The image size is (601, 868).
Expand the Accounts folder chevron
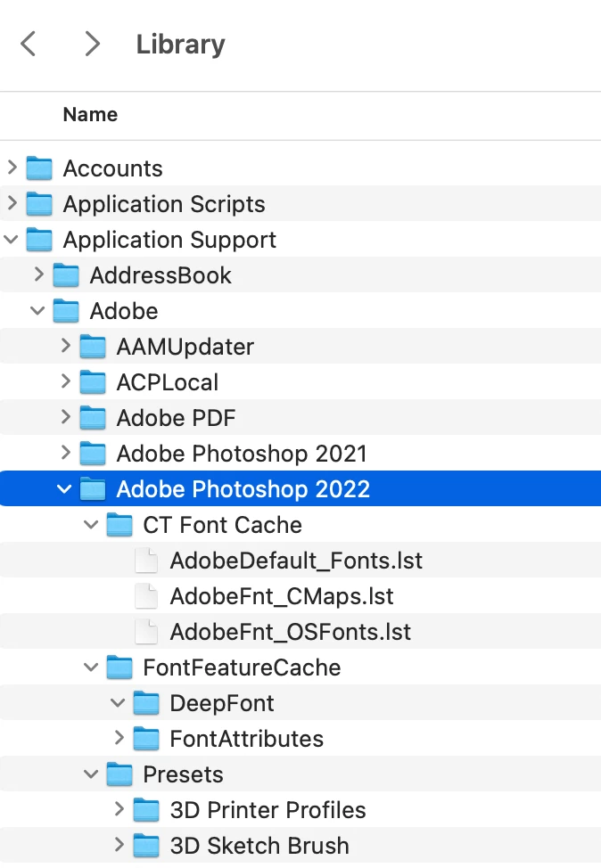coord(12,168)
